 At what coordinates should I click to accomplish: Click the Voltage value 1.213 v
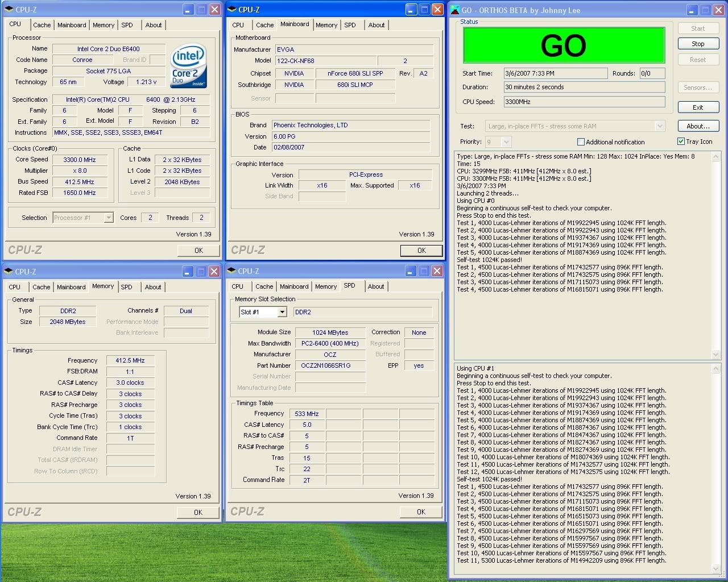tap(146, 82)
